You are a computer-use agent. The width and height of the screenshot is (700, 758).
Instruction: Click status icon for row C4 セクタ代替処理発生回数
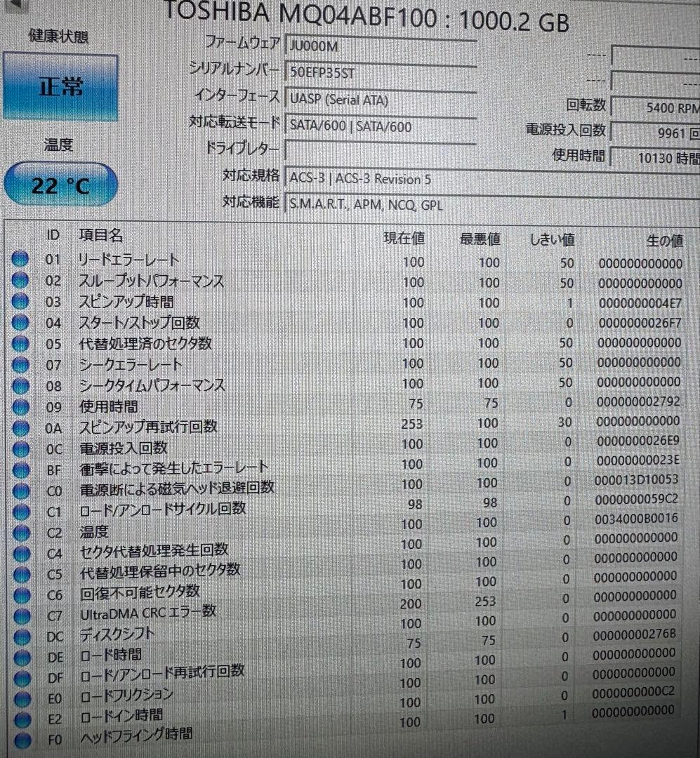22,554
